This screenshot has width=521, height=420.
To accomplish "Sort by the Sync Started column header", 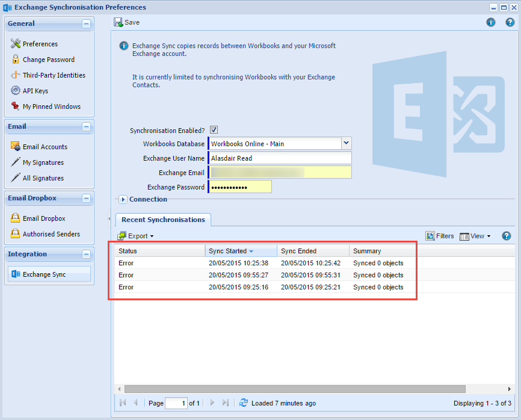I will pyautogui.click(x=241, y=251).
